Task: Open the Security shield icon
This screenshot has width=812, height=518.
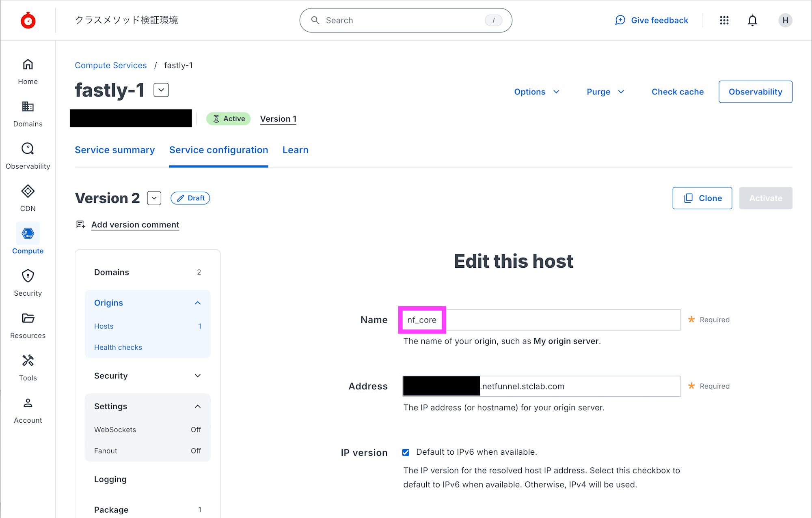Action: click(x=28, y=276)
